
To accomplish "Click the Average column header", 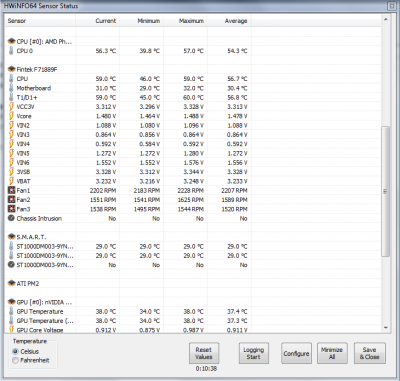I will [229, 21].
